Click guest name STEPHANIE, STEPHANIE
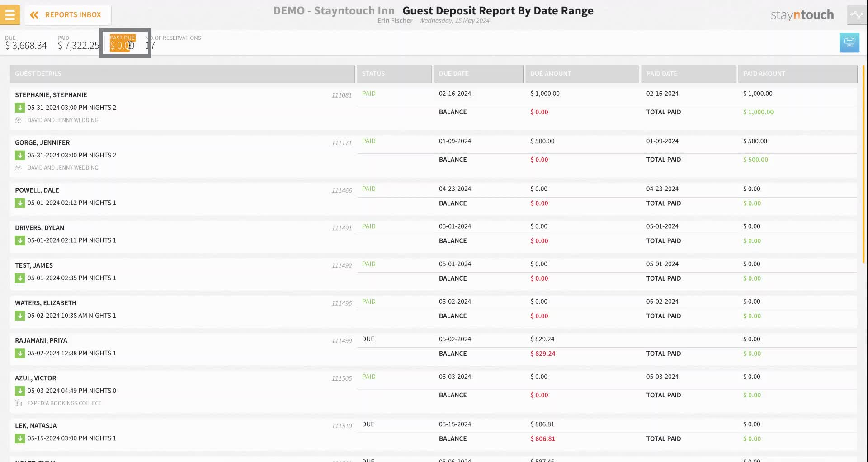Screen dimensions: 868x462 51,95
